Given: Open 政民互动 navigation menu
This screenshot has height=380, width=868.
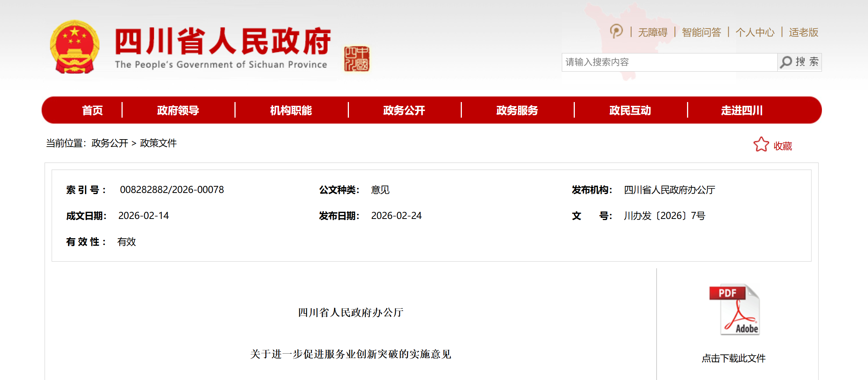Looking at the screenshot, I should click(x=630, y=110).
